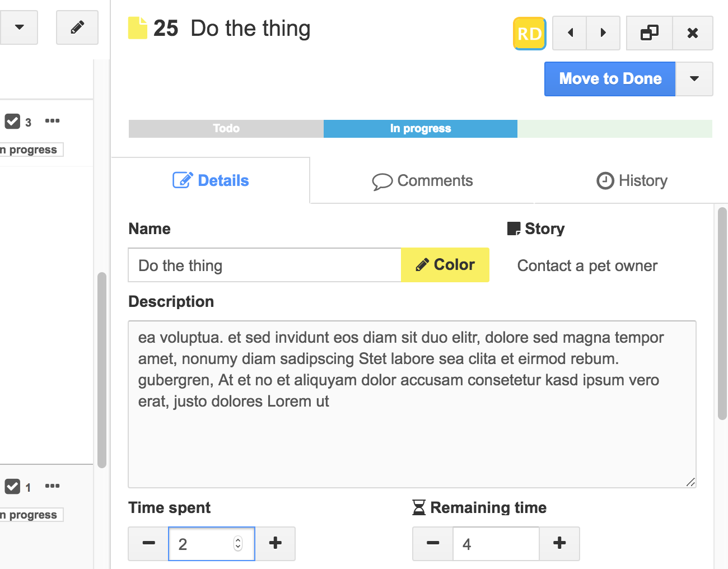Click the RD user avatar
The width and height of the screenshot is (728, 569).
coord(529,34)
